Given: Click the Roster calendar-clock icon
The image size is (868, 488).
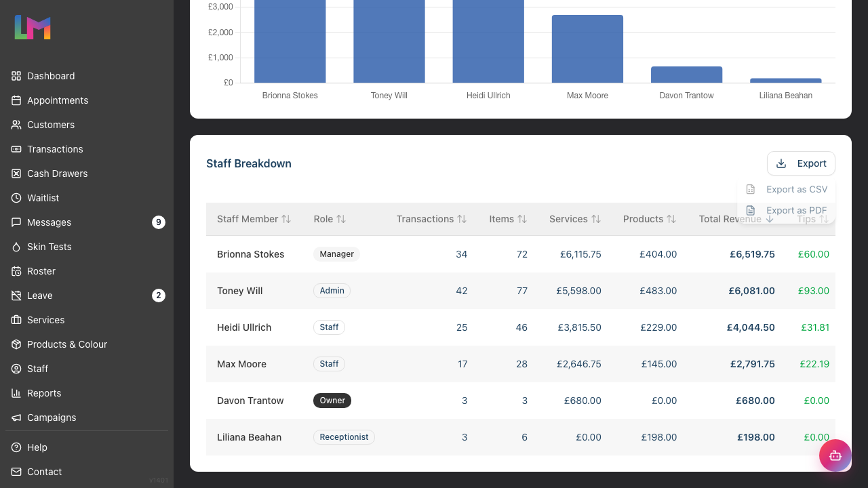Looking at the screenshot, I should click(x=16, y=271).
